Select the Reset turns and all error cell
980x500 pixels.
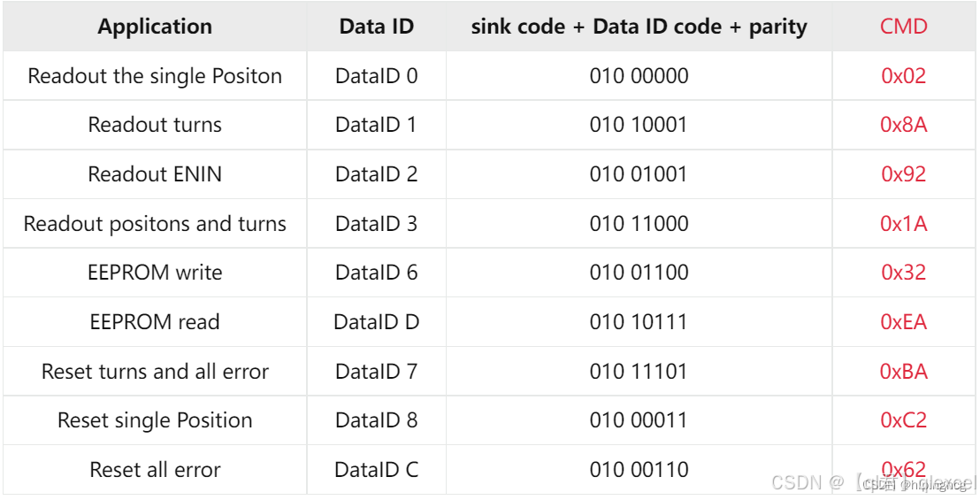click(x=155, y=371)
